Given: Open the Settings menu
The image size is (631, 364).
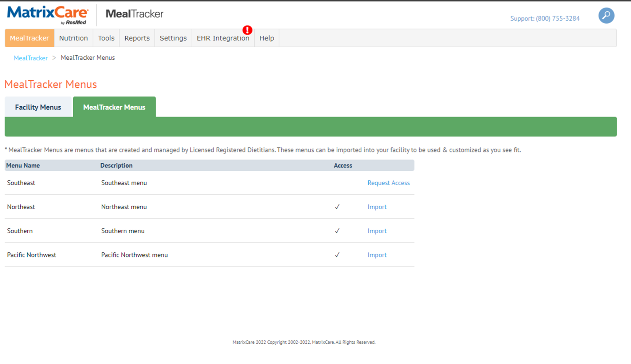Looking at the screenshot, I should pos(173,38).
